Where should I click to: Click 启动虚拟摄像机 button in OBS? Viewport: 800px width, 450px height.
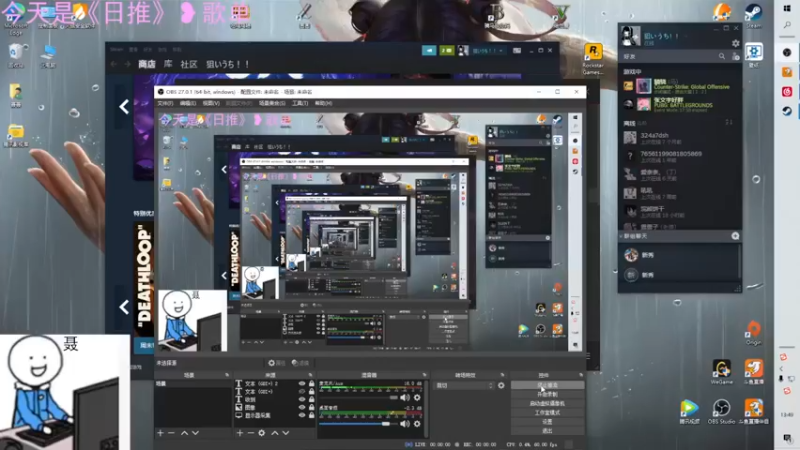[547, 404]
